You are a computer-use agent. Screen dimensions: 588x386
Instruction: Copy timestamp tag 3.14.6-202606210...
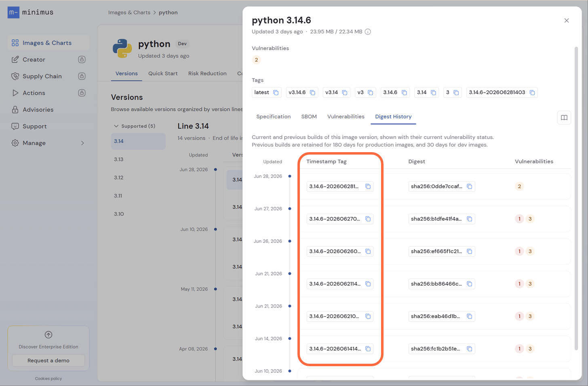coord(368,316)
